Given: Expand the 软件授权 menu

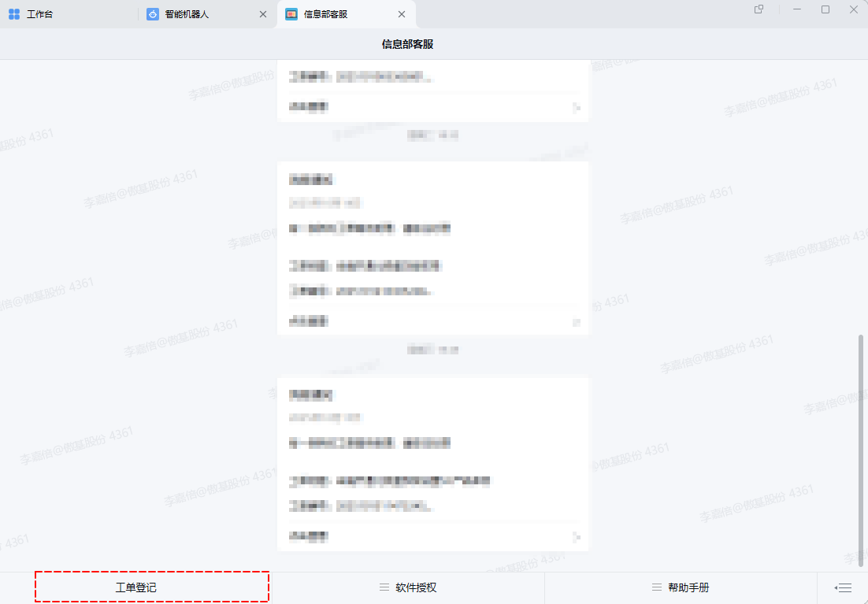Looking at the screenshot, I should coord(416,587).
